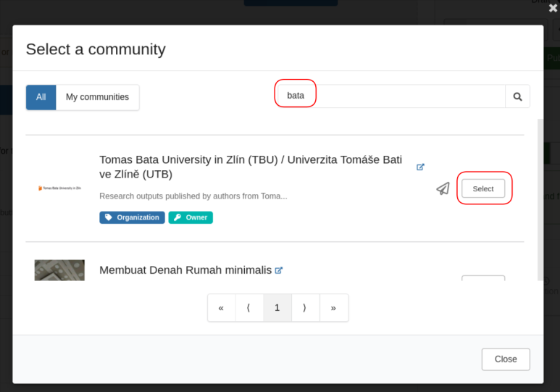
Task: Switch to the All tab
Action: tap(41, 97)
